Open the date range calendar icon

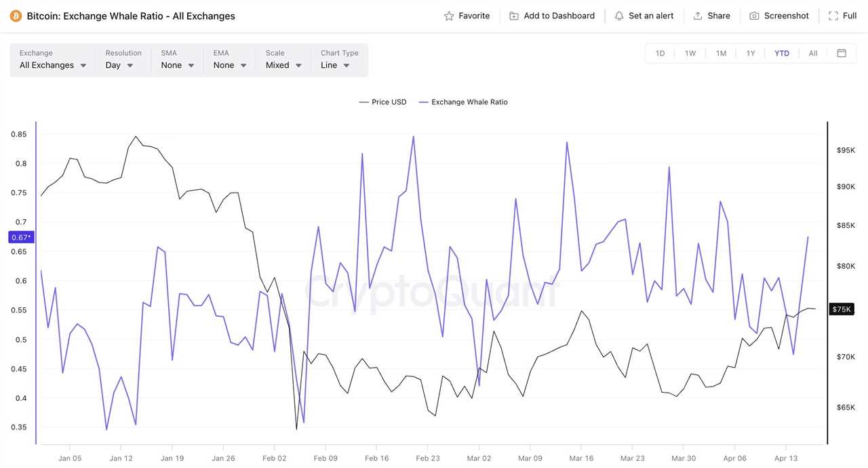[x=842, y=53]
